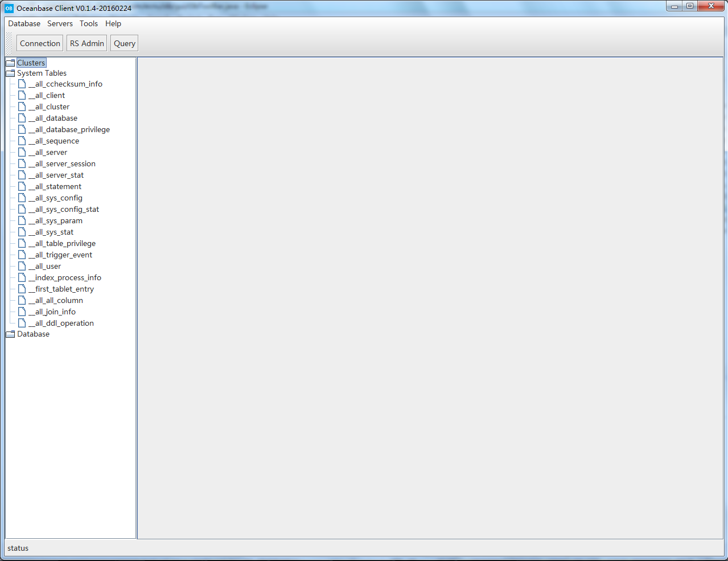728x561 pixels.
Task: Click file icon of __all_database_privilege
Action: (22, 129)
